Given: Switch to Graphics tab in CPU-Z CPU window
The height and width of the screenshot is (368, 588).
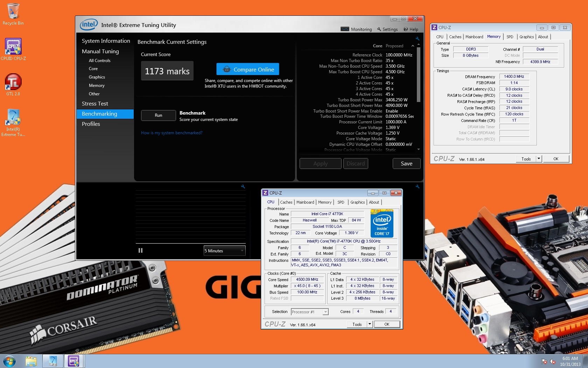Looking at the screenshot, I should click(x=357, y=202).
